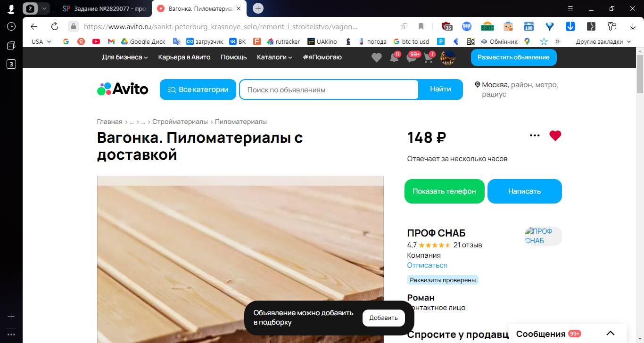Image resolution: width=644 pixels, height=343 pixels.
Task: Open the browser hamburger menu
Action: [x=570, y=8]
